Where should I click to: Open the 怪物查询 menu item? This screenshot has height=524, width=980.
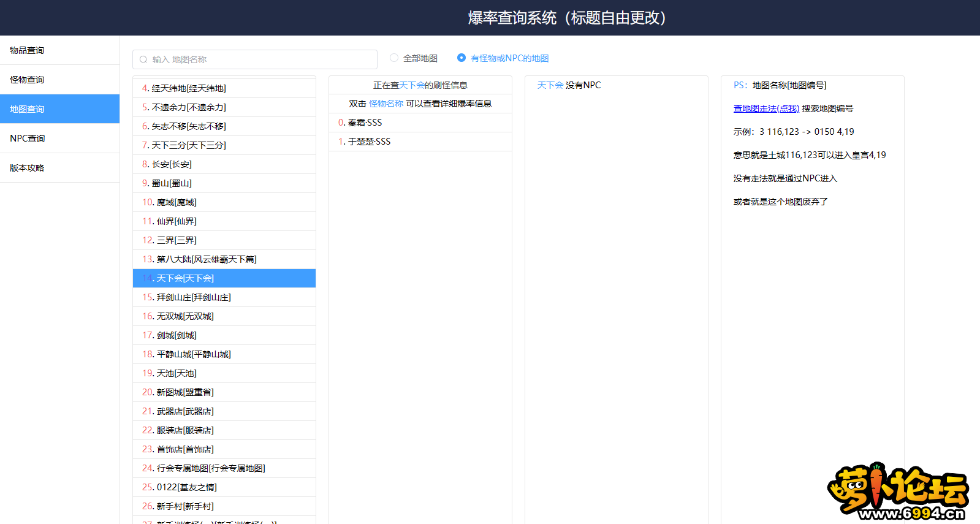click(x=59, y=80)
